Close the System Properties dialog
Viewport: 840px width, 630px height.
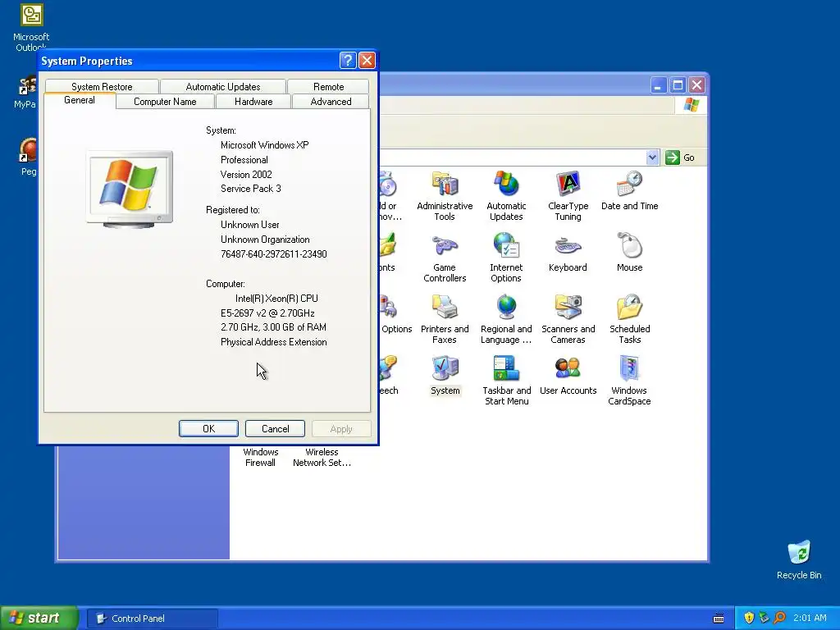[367, 60]
